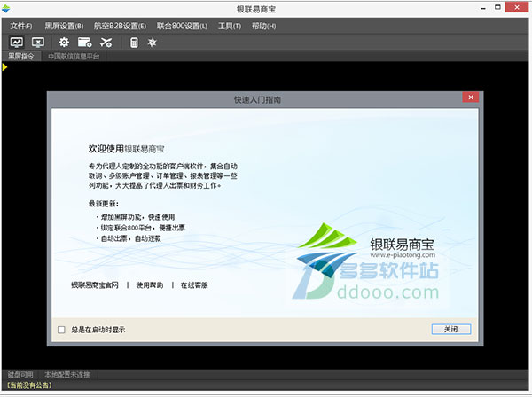The image size is (532, 397).
Task: Click the 当前没有公告 announcement text
Action: coord(30,385)
